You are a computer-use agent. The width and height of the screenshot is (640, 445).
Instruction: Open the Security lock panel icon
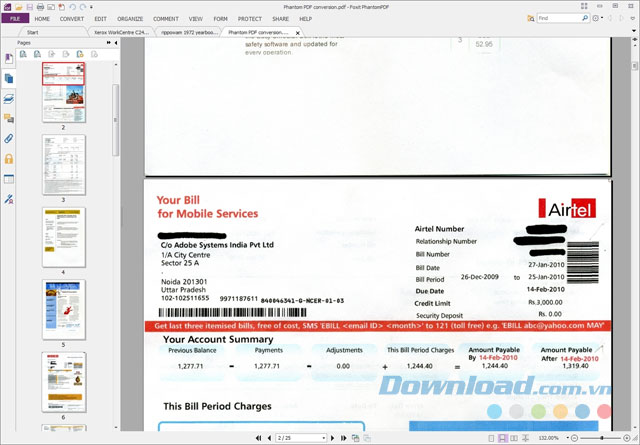click(9, 158)
